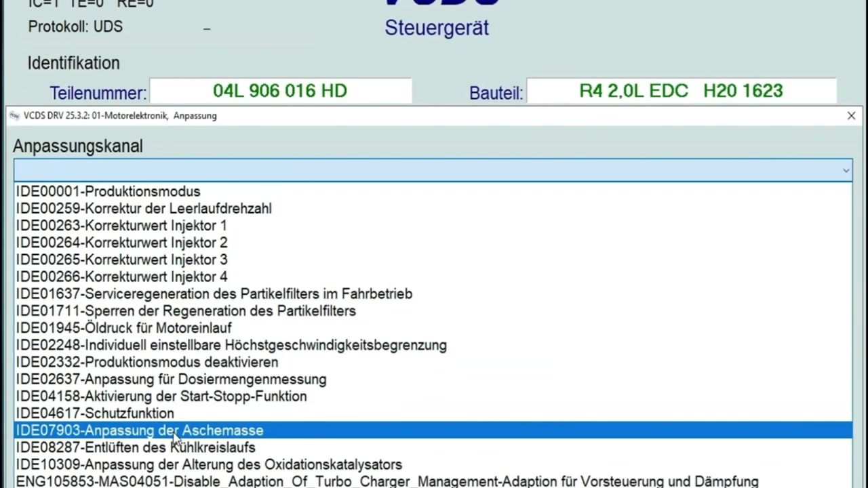Viewport: 868px width, 488px height.
Task: Choose IDE01711-Sperren der Regeneration des Partikelfilters
Action: (433, 311)
